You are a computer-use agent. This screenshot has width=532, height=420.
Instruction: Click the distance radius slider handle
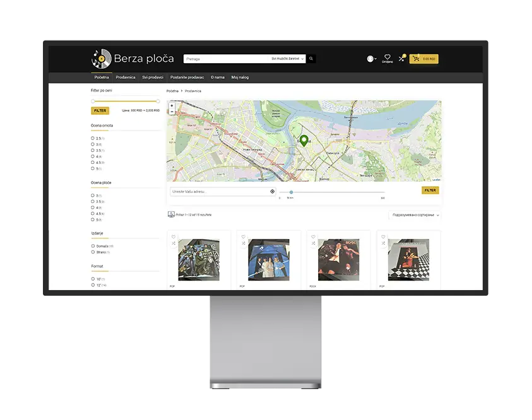click(291, 192)
